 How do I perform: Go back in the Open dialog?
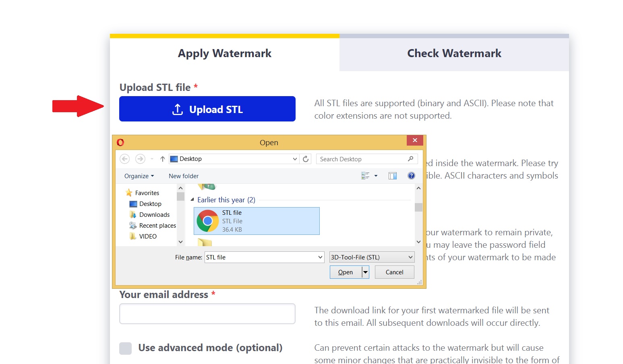click(125, 159)
